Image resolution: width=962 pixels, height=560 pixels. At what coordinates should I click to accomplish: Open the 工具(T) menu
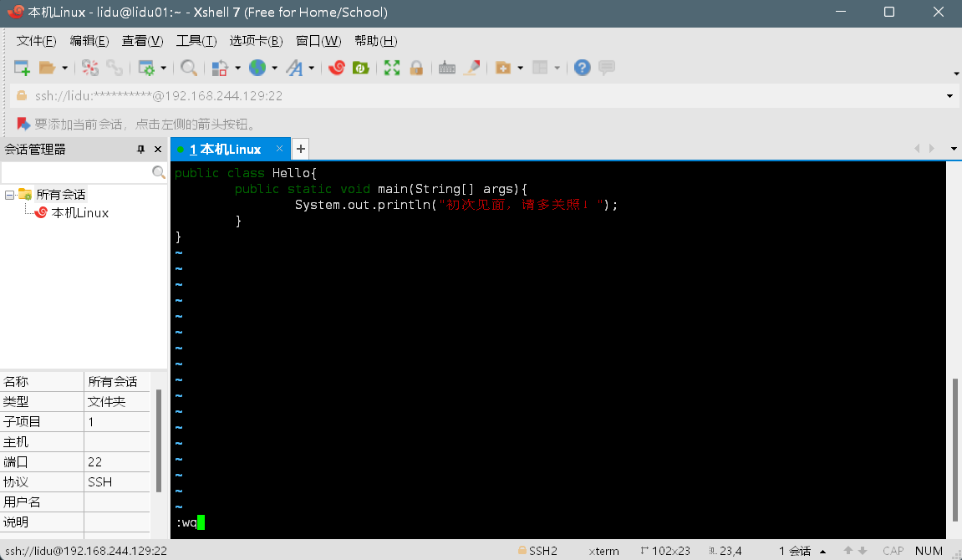point(196,40)
